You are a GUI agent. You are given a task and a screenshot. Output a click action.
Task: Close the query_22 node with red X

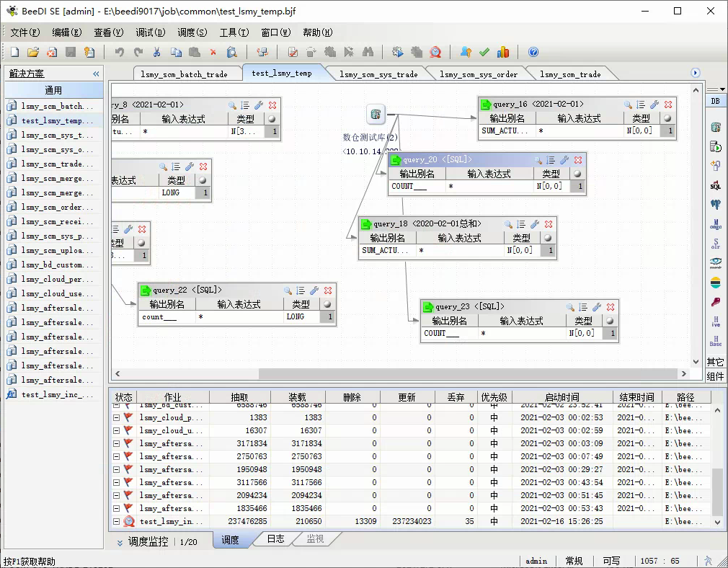[x=328, y=290]
